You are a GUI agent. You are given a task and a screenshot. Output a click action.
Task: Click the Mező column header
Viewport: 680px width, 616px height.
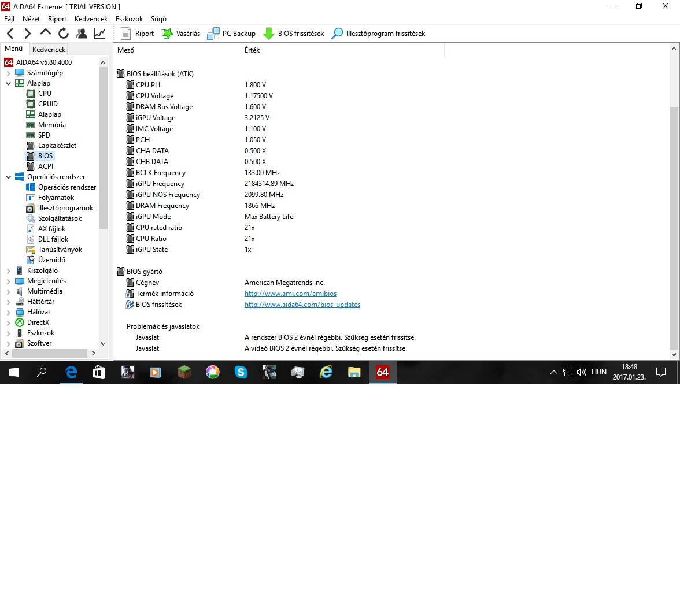[x=177, y=50]
